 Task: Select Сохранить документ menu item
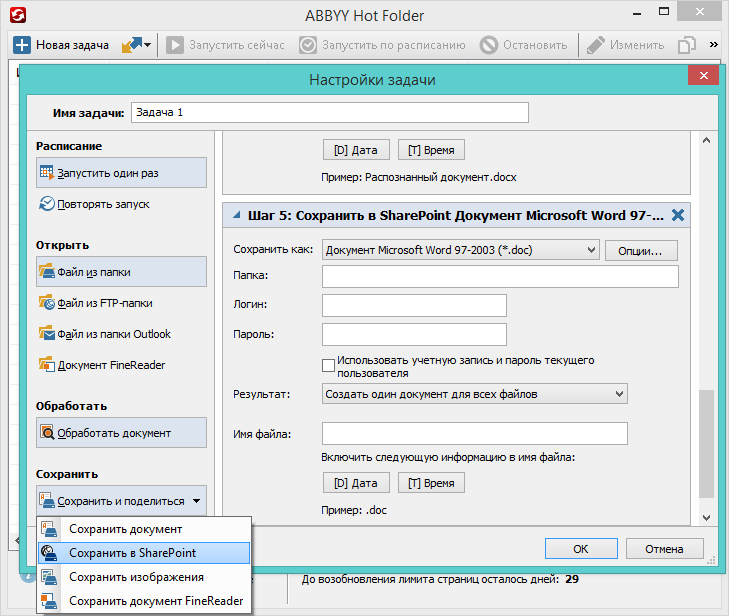pyautogui.click(x=144, y=529)
